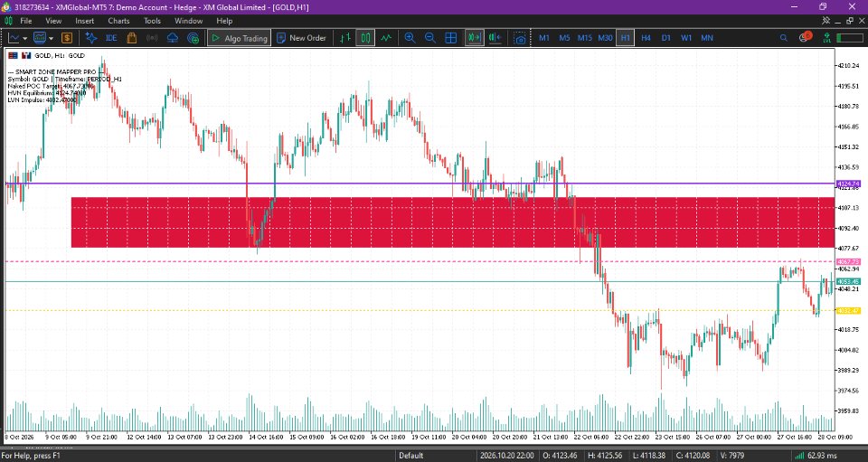Open the search magnifier icon

click(783, 38)
